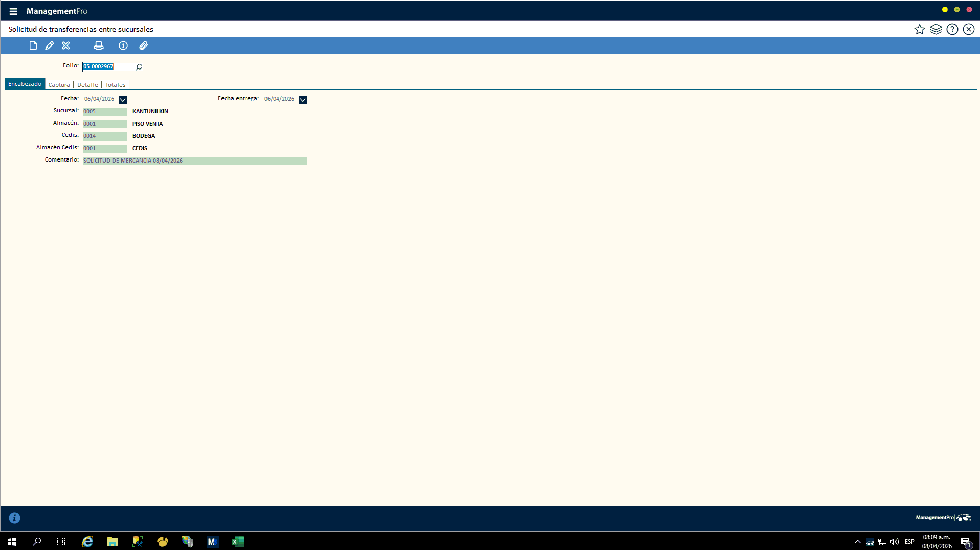The width and height of the screenshot is (980, 550).
Task: Click the Sucursal code field
Action: coord(105,111)
